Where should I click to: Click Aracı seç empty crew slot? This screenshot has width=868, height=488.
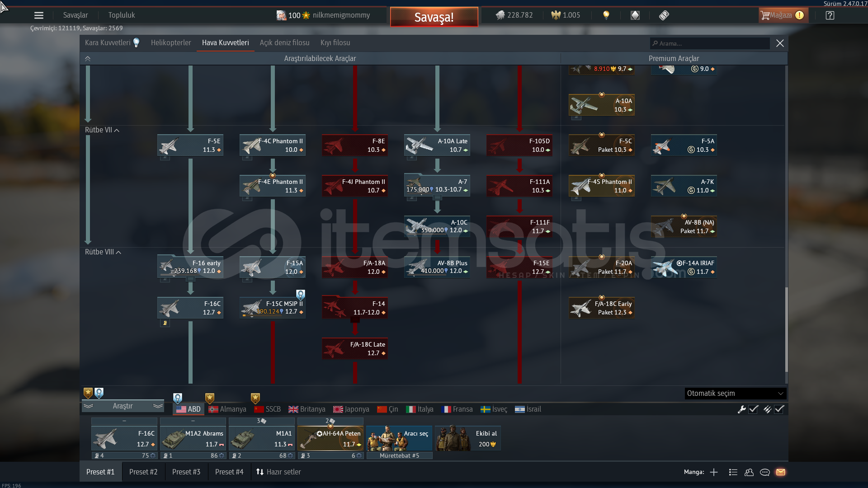point(399,438)
